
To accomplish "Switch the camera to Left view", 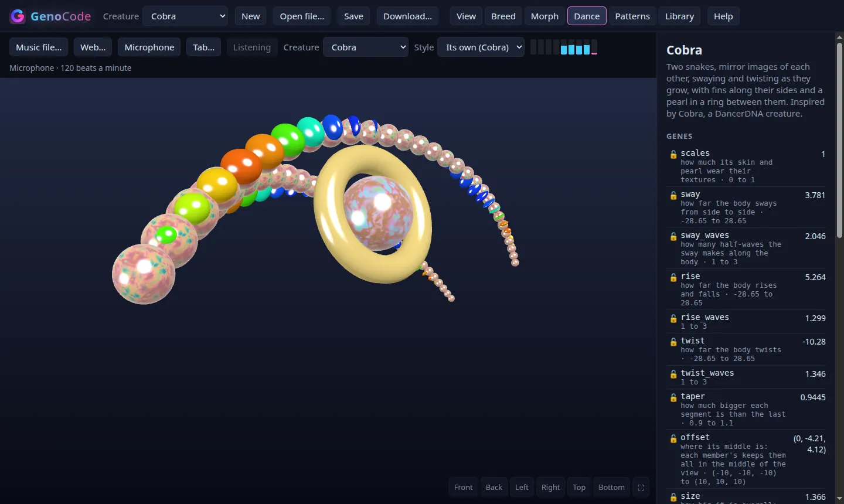I will click(522, 488).
